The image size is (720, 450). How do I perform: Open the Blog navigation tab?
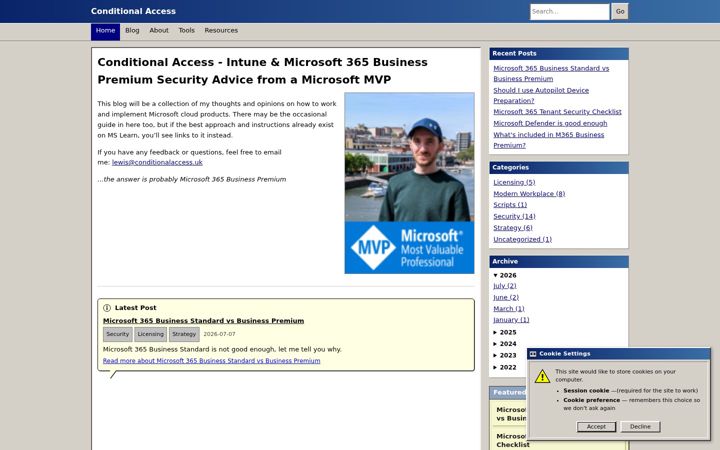[x=132, y=31]
